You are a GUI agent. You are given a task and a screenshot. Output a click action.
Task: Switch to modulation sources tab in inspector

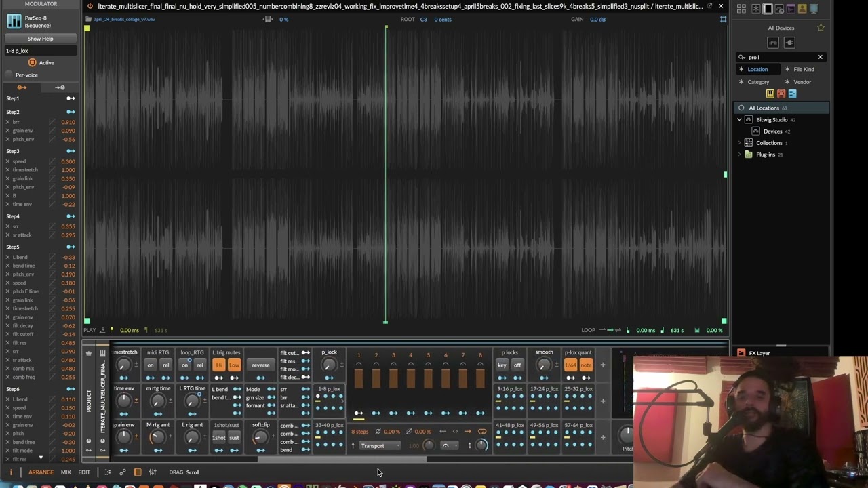[22, 87]
